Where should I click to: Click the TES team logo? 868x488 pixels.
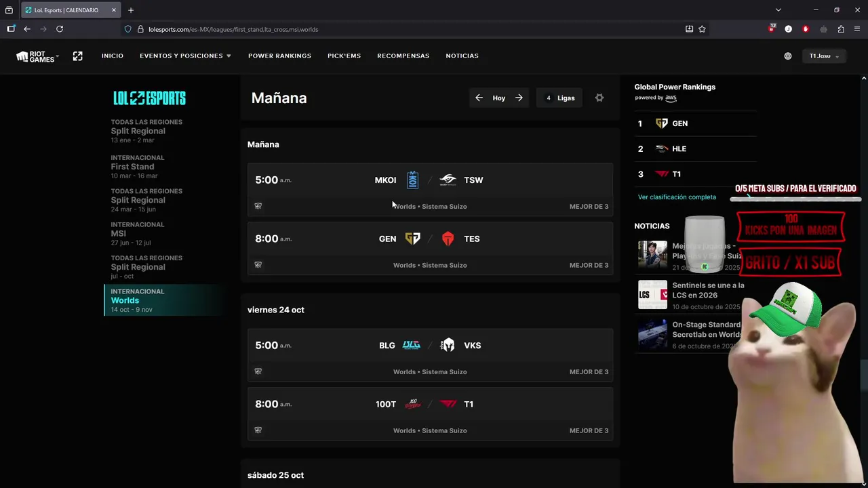[448, 239]
